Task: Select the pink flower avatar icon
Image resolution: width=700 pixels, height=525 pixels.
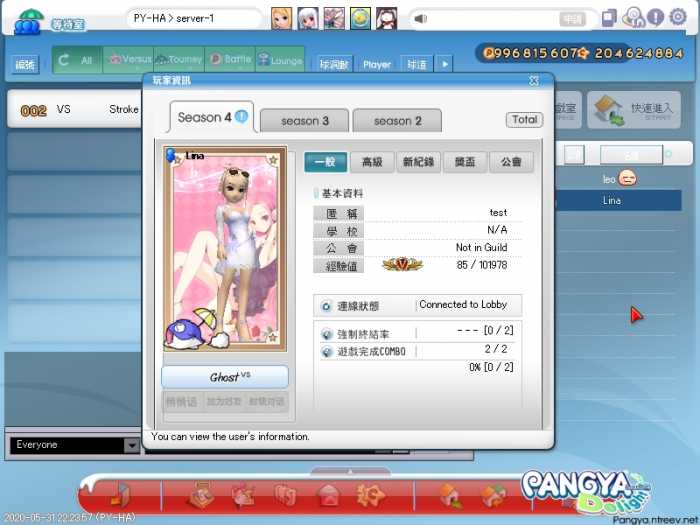Action: tap(334, 19)
